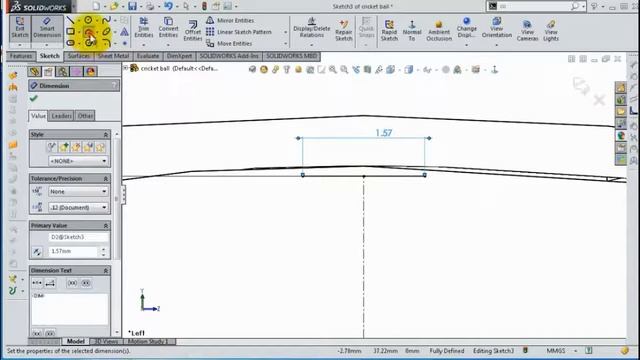Open the .12 (Document) precision dropdown

tap(78, 207)
